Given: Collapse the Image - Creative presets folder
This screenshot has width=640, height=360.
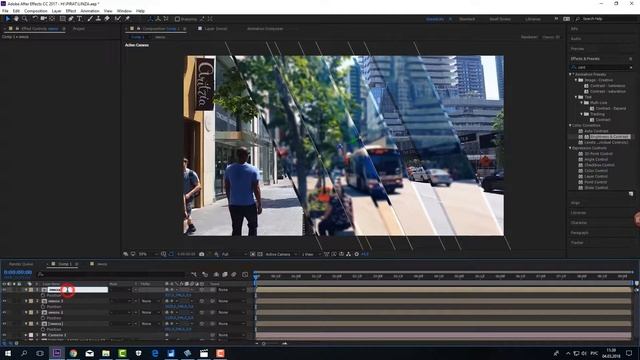Looking at the screenshot, I should (576, 80).
